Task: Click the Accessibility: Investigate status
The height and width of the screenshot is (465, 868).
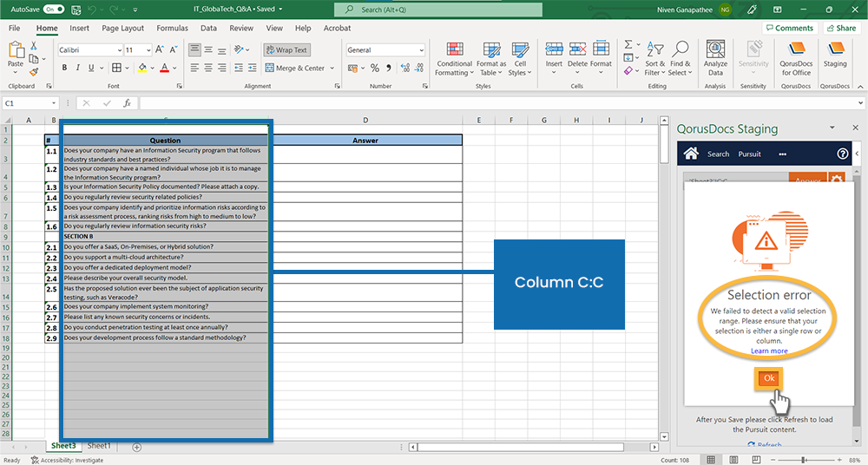Action: point(67,460)
